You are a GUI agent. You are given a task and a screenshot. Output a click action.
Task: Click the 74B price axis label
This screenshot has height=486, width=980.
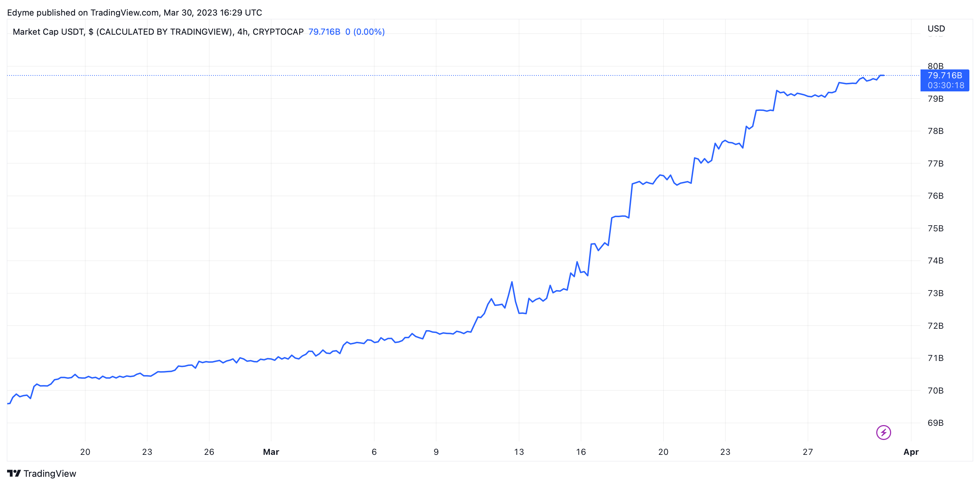coord(935,261)
